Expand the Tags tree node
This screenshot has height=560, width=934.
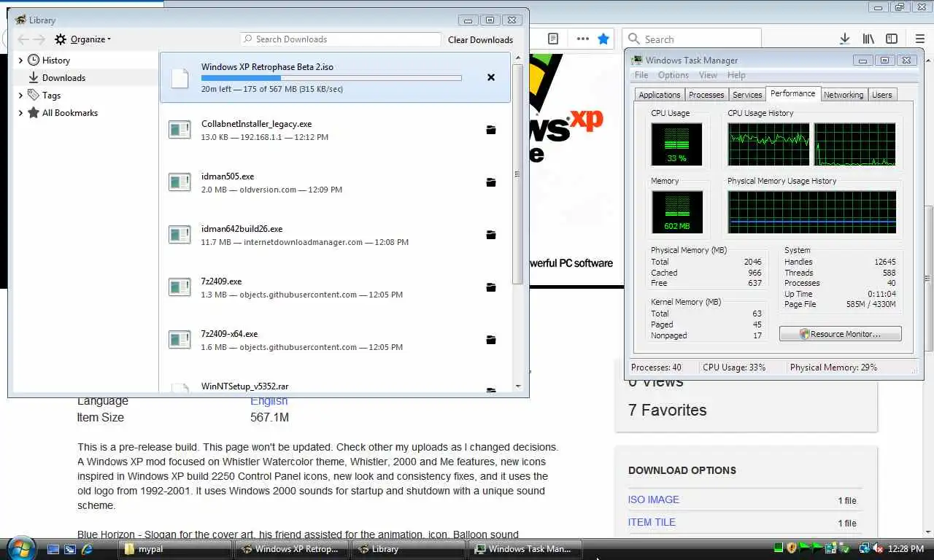pyautogui.click(x=20, y=96)
